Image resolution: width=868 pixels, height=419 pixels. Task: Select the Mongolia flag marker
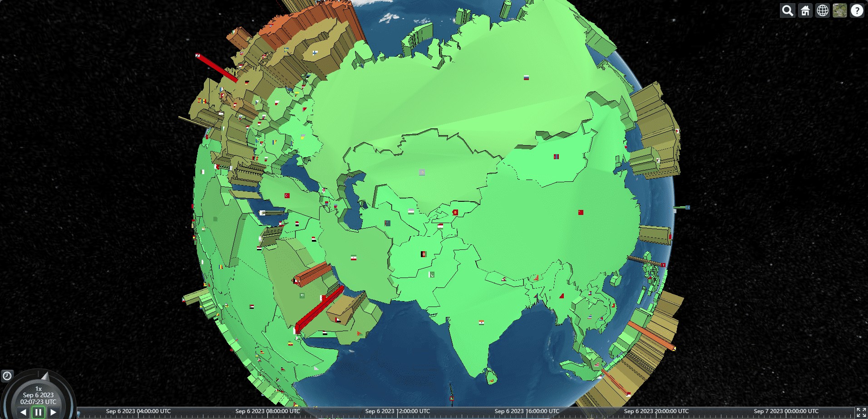point(556,157)
